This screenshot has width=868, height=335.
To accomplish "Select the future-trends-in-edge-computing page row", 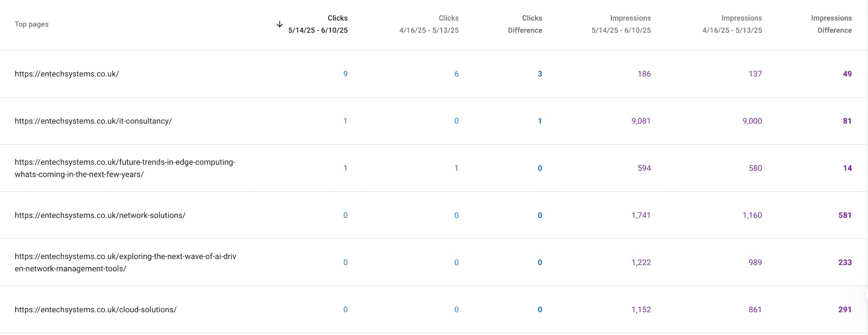I will 125,168.
